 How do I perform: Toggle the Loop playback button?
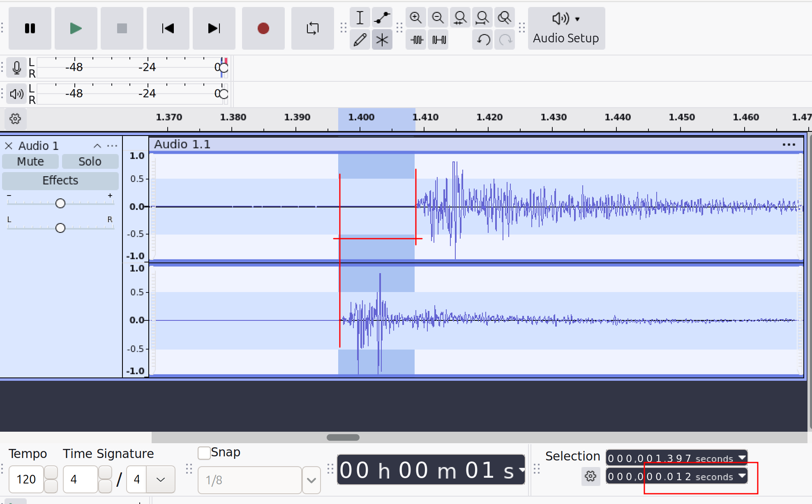pyautogui.click(x=312, y=28)
